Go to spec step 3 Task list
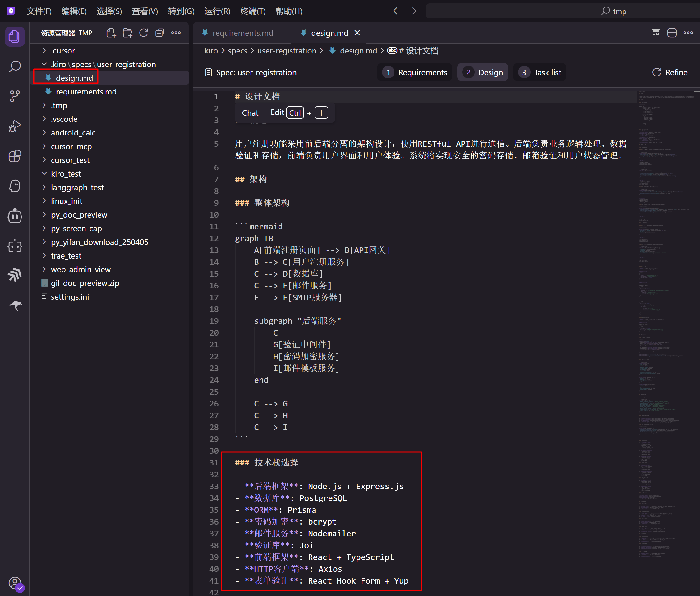Screen dimensions: 700x596 [540, 72]
